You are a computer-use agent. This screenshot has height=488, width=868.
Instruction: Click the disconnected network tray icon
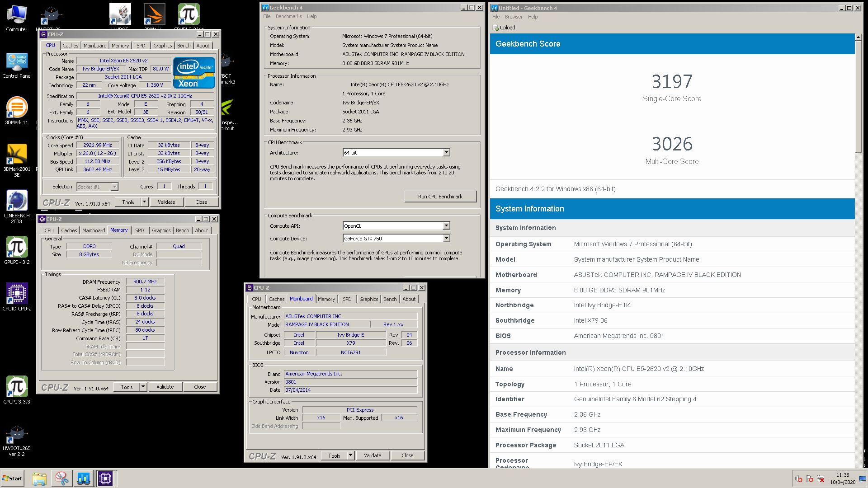821,479
